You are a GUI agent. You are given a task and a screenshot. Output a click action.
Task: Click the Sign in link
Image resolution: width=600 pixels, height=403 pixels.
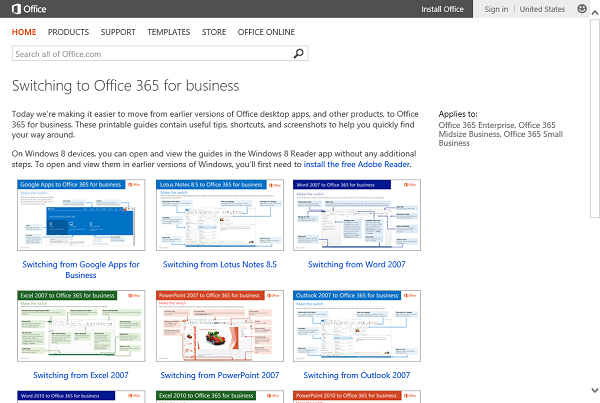(496, 9)
